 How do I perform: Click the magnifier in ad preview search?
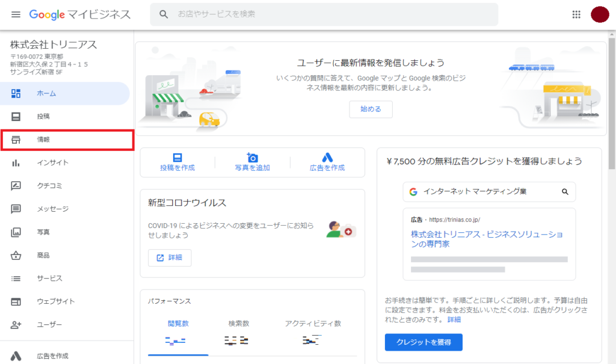click(565, 192)
